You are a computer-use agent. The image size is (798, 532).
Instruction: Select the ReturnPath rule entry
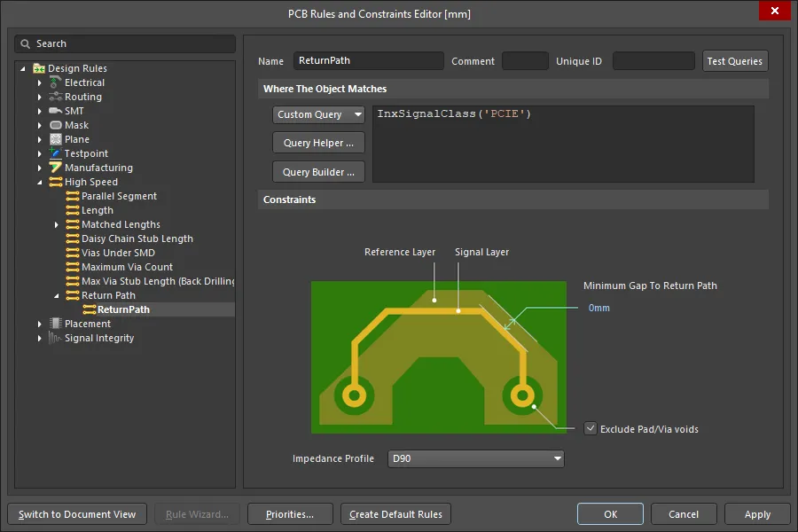[123, 309]
